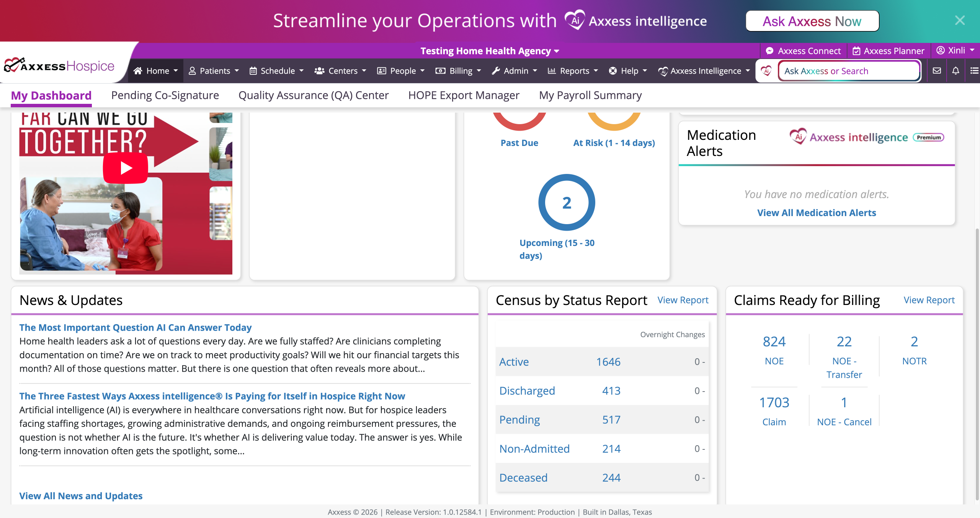
Task: Click the Help lifebuoy icon
Action: 613,71
